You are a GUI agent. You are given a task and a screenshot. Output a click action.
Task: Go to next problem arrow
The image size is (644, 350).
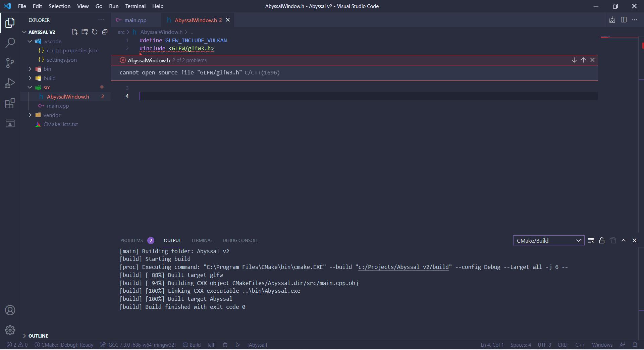click(574, 60)
